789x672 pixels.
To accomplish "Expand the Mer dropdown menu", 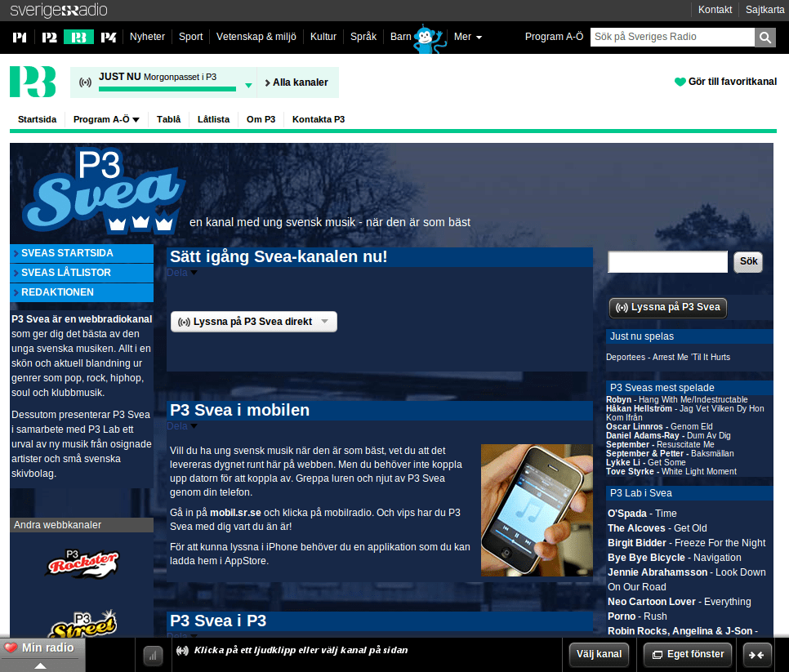I will click(x=468, y=37).
